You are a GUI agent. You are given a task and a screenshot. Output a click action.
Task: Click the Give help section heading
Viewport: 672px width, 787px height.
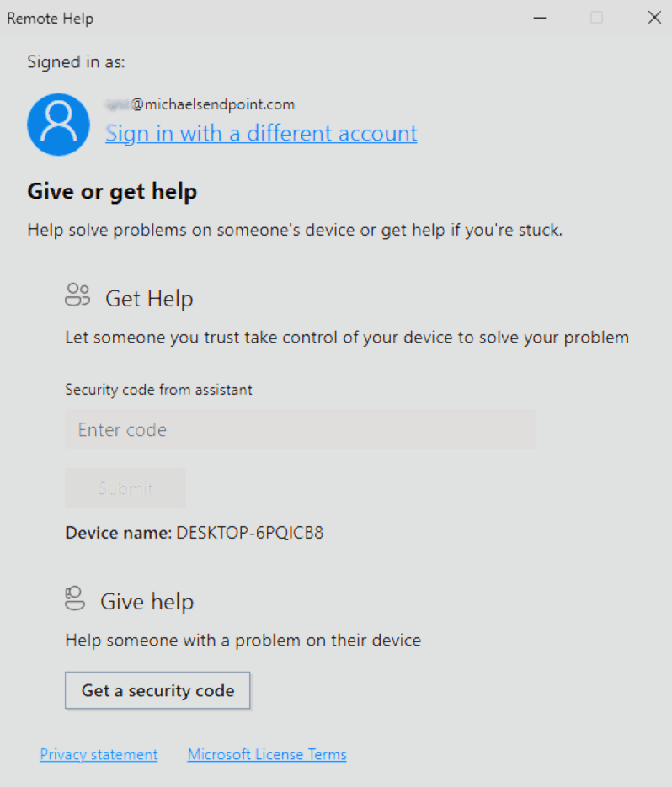pos(147,601)
